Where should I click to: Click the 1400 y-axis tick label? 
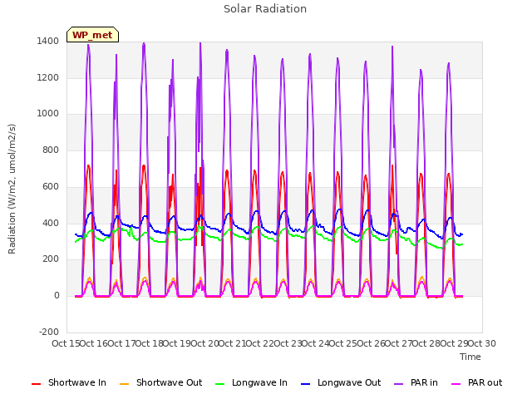click(x=48, y=42)
